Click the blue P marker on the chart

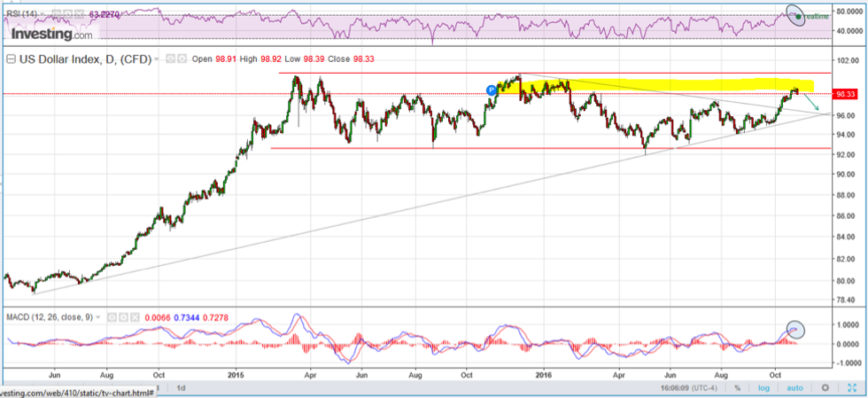pyautogui.click(x=492, y=90)
